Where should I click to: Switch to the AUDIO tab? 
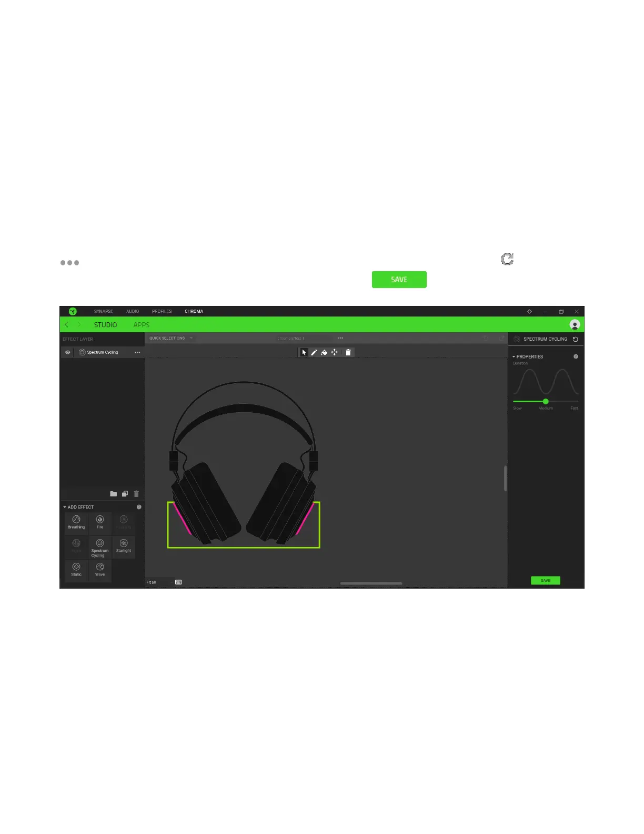click(x=133, y=311)
